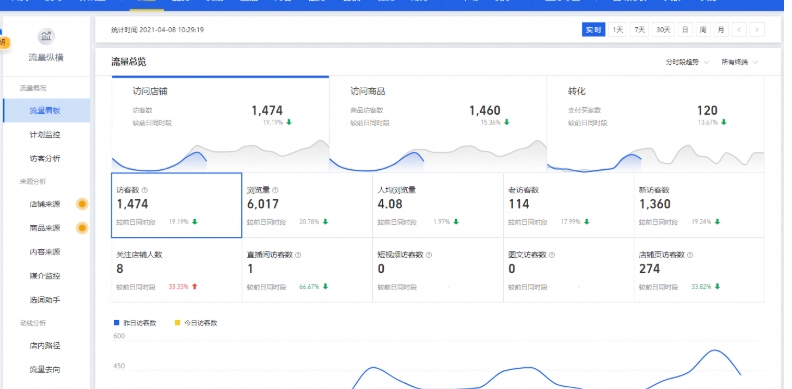This screenshot has width=792, height=389.
Task: Toggle the 今日访客数 yellow legend
Action: 196,323
